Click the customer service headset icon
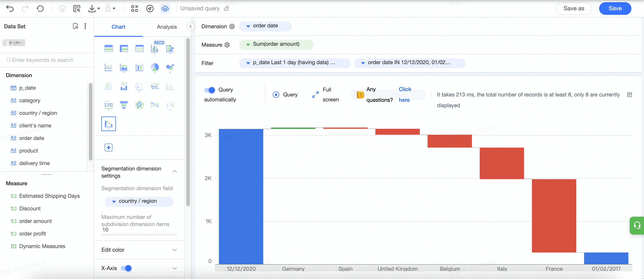The height and width of the screenshot is (279, 644). [637, 226]
